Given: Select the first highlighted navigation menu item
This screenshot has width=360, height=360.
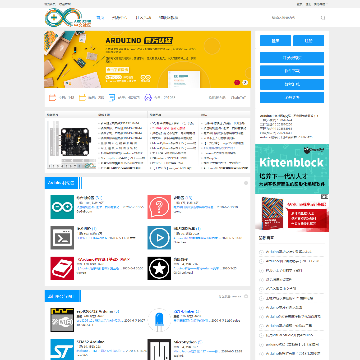Looking at the screenshot, I should (100, 18).
